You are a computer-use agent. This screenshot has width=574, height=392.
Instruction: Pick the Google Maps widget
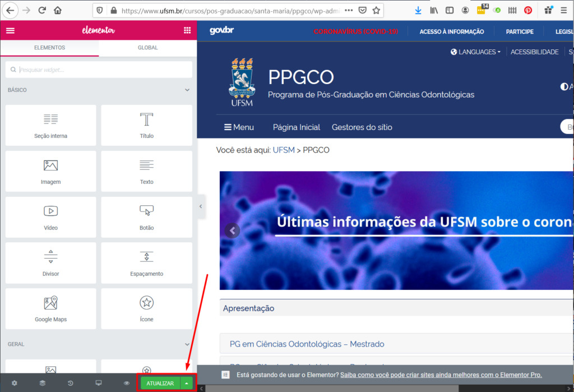50,309
